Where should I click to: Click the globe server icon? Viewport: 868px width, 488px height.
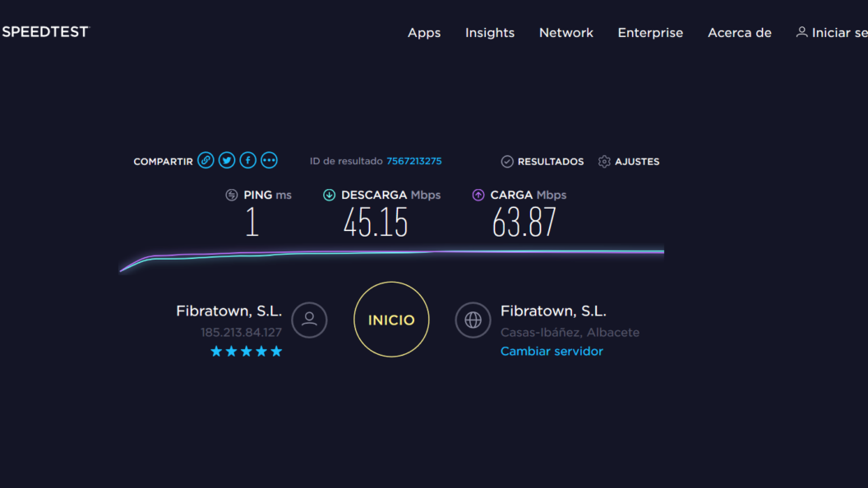coord(473,320)
